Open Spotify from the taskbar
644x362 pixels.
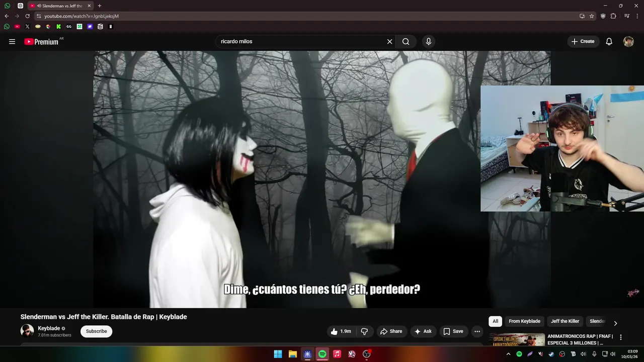tap(323, 354)
